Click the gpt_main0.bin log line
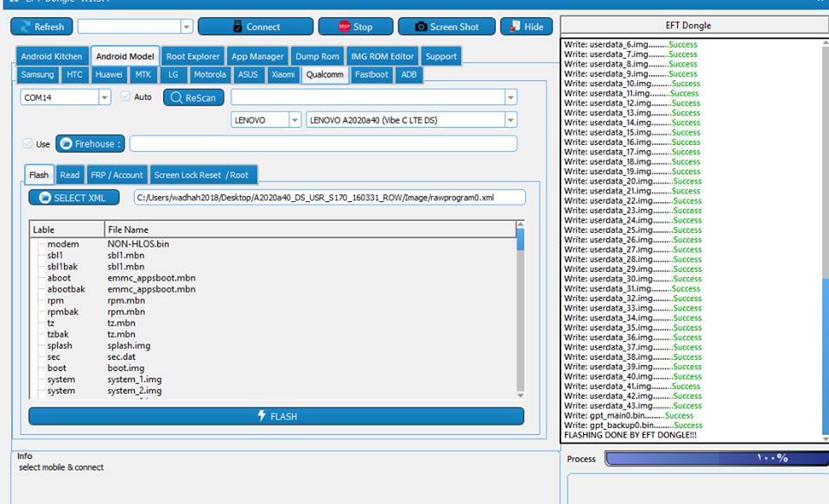The width and height of the screenshot is (829, 504). 629,415
